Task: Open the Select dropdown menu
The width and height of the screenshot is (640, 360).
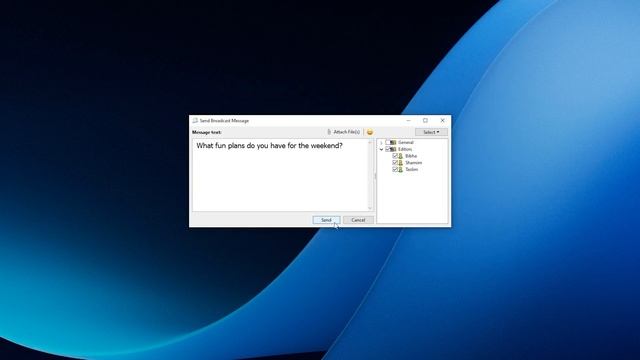Action: click(431, 132)
